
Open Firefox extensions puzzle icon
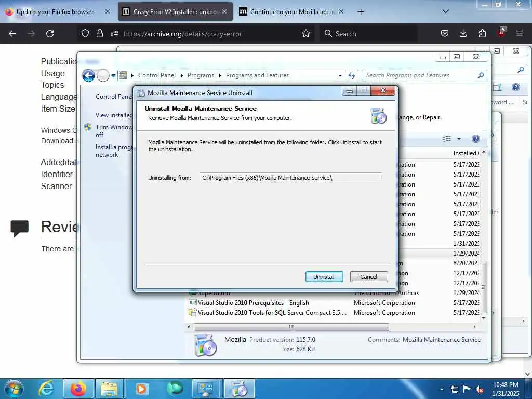tap(482, 33)
